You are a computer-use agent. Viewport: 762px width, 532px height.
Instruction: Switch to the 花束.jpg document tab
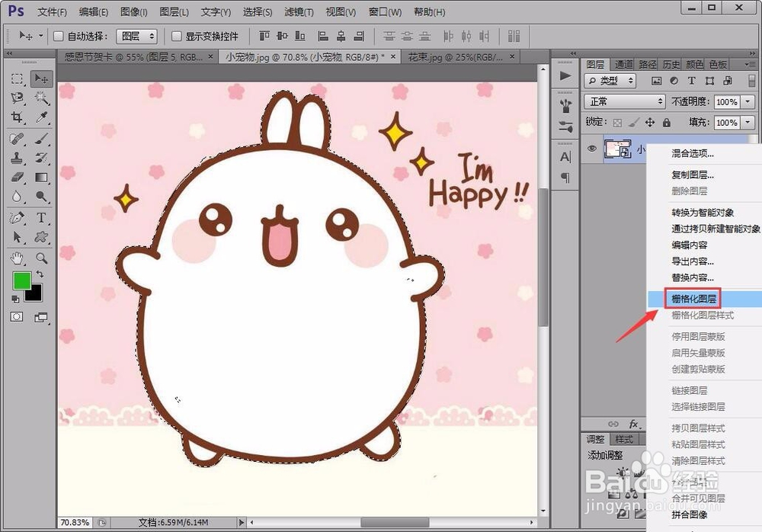point(461,57)
